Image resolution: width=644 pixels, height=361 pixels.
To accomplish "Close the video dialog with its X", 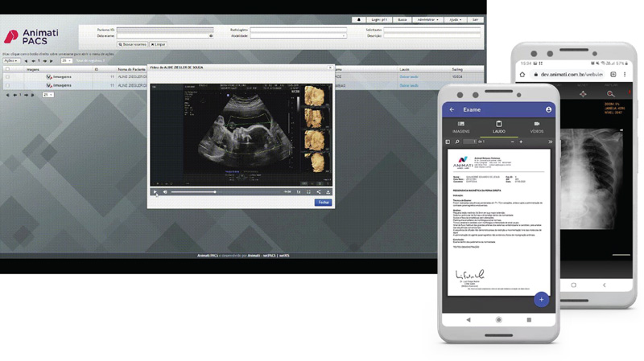I will 330,68.
